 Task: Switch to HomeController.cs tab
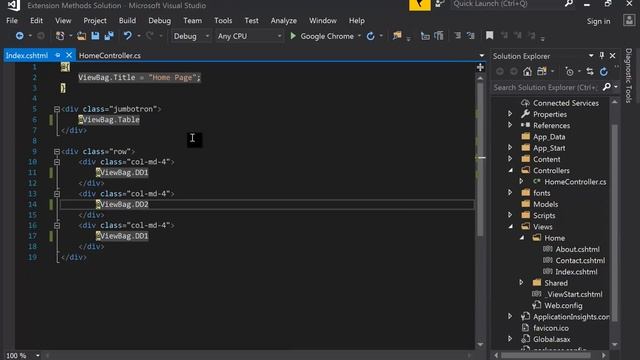[x=110, y=56]
